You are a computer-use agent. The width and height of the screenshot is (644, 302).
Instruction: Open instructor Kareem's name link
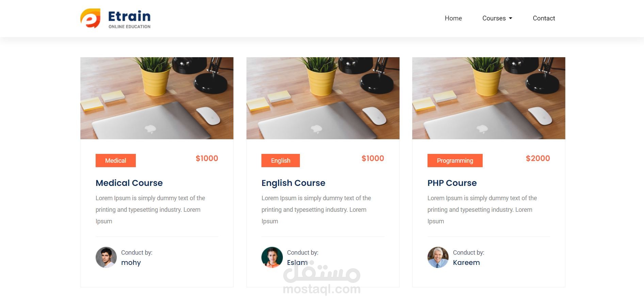pos(466,263)
